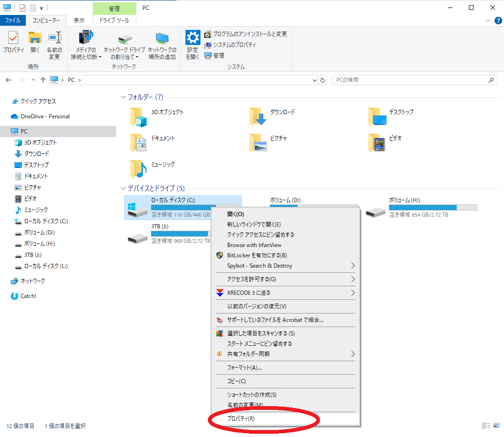This screenshot has height=437, width=504.
Task: Expand the address bar history dropdown
Action: (x=314, y=80)
